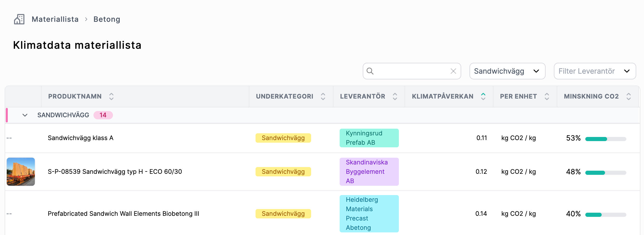Open Betong breadcrumb link
644x235 pixels.
[107, 19]
